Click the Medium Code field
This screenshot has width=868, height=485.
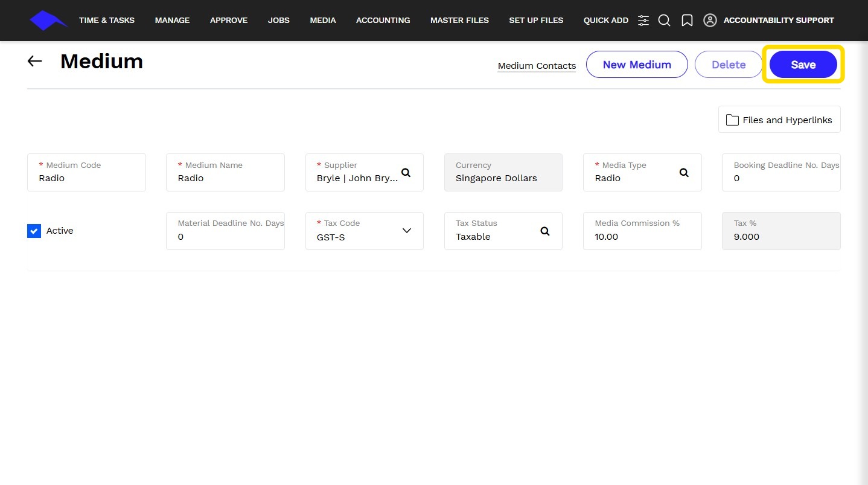pos(86,172)
